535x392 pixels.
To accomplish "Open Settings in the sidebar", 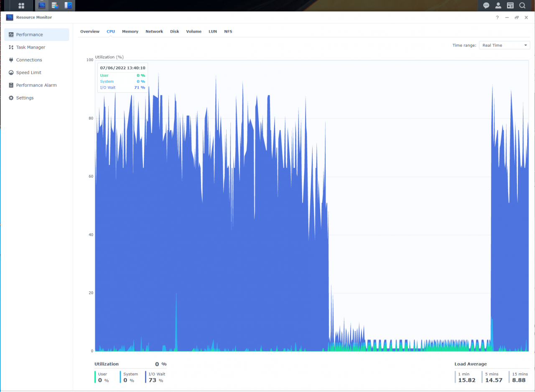I will tap(25, 98).
